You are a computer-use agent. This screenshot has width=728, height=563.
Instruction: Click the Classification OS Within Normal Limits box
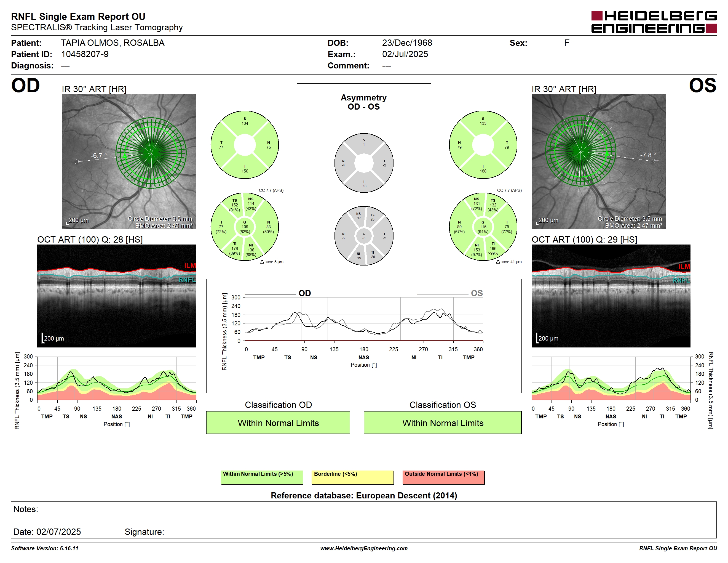click(442, 423)
